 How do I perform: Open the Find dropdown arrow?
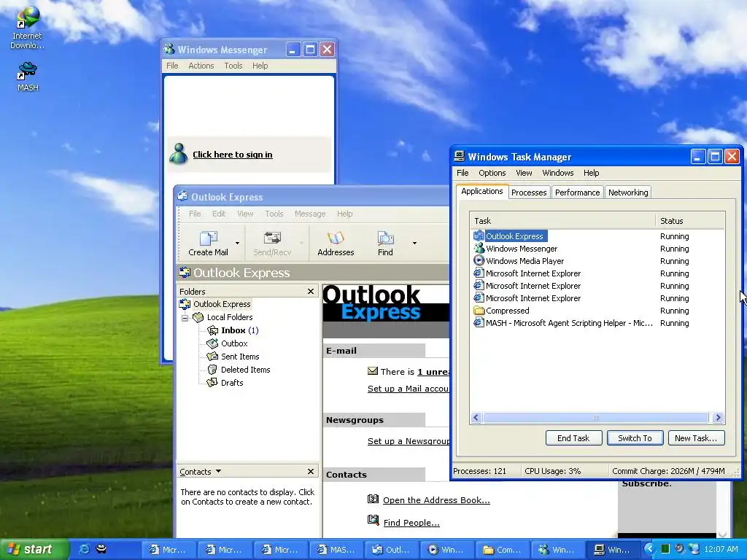(414, 244)
